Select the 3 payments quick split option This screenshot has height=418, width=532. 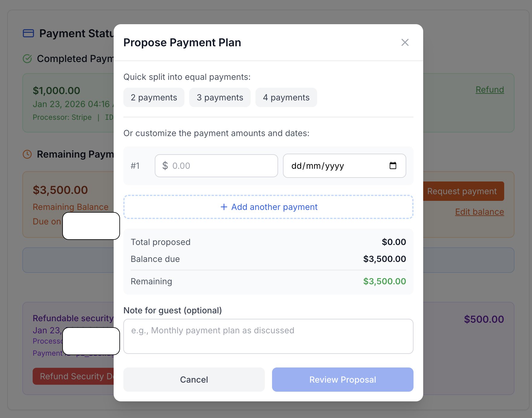[x=220, y=97]
